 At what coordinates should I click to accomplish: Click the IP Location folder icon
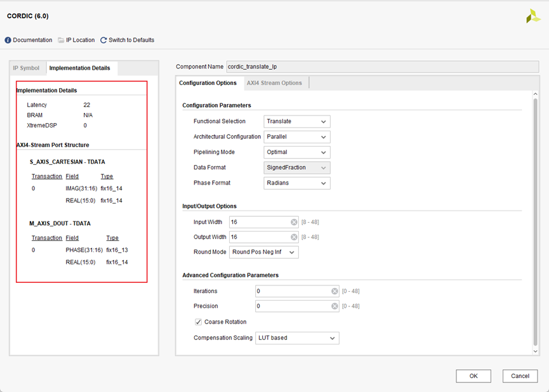(x=61, y=40)
